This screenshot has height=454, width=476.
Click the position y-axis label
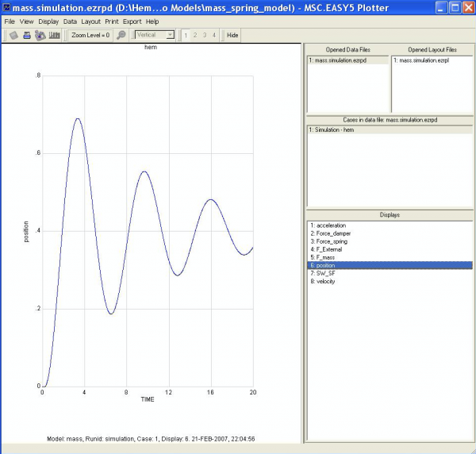click(x=26, y=232)
